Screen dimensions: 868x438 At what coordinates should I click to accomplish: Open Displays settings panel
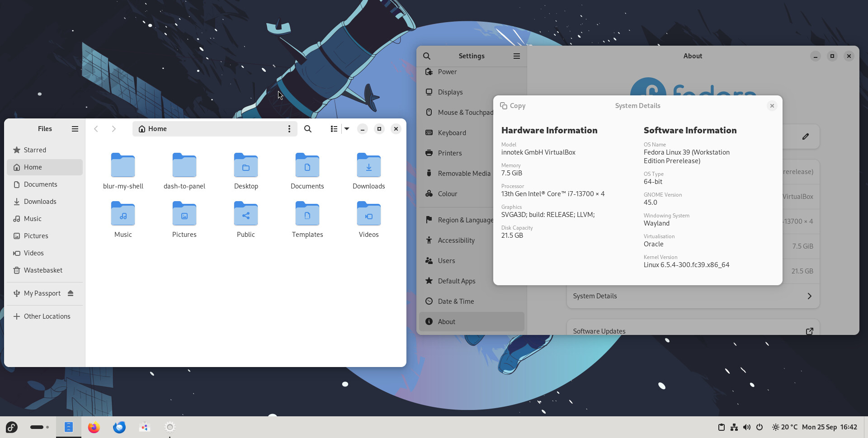(472, 92)
